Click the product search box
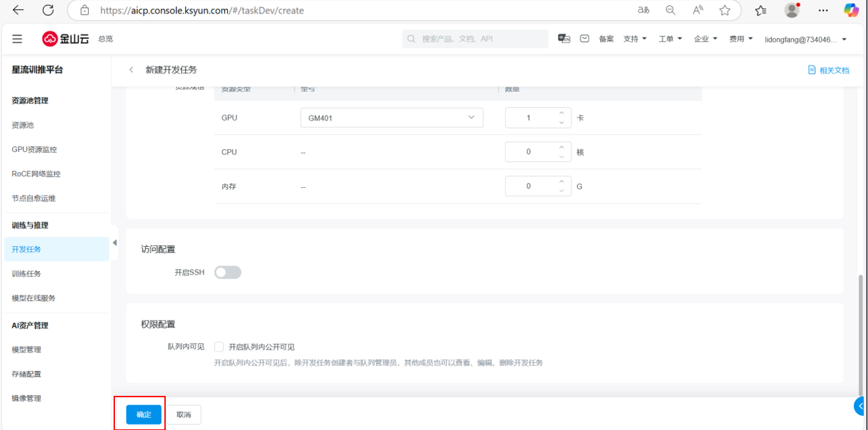 click(475, 39)
